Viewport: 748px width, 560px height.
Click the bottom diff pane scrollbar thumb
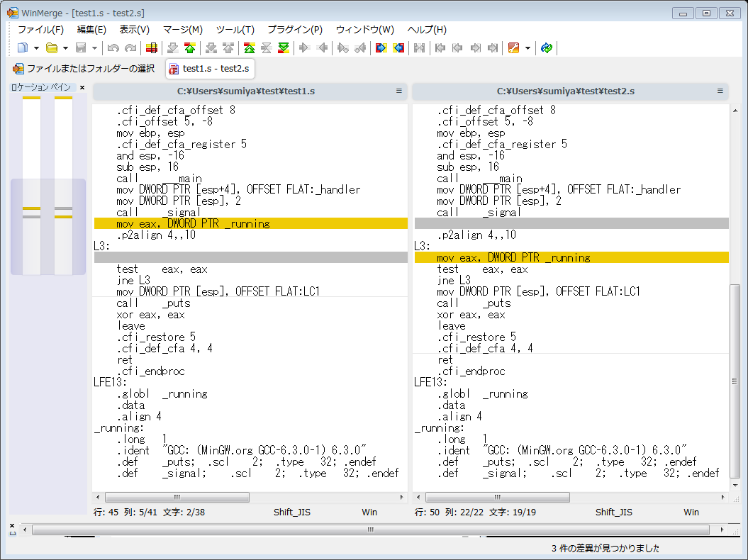click(x=371, y=530)
